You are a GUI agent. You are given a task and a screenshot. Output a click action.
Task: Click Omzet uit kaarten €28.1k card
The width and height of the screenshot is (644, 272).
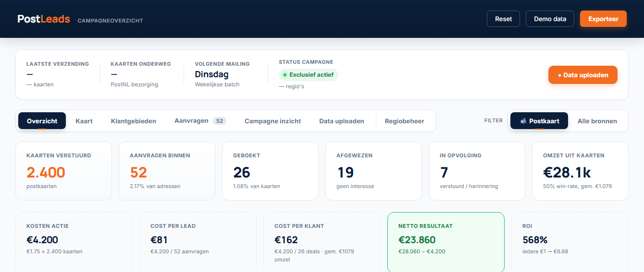point(580,171)
